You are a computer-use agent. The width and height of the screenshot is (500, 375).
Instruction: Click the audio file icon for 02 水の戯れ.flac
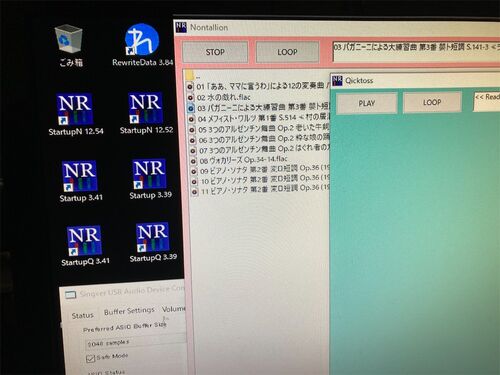click(x=190, y=98)
